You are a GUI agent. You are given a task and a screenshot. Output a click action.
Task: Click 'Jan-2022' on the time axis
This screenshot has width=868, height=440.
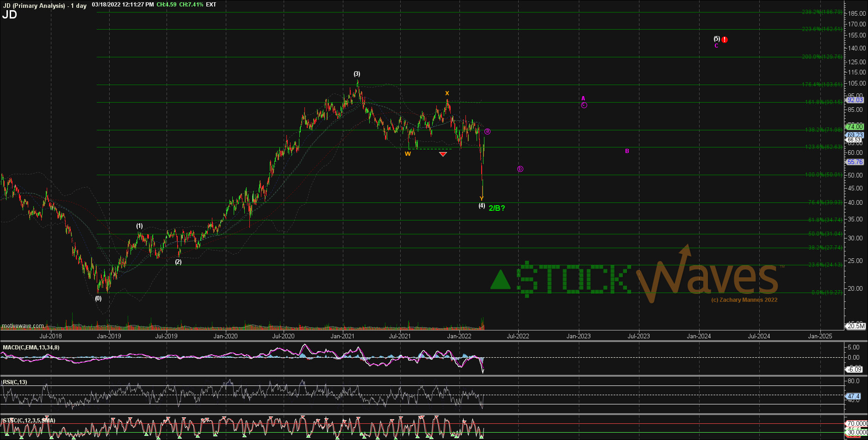pyautogui.click(x=459, y=336)
